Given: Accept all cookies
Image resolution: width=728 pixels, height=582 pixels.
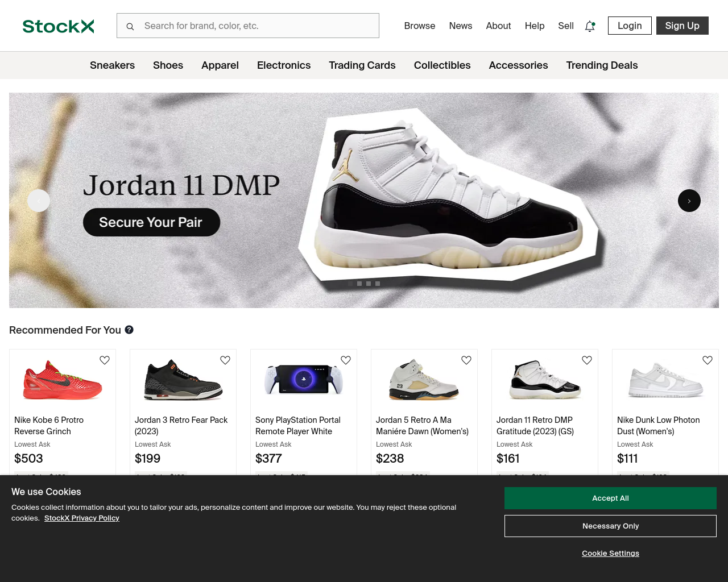Looking at the screenshot, I should [610, 498].
